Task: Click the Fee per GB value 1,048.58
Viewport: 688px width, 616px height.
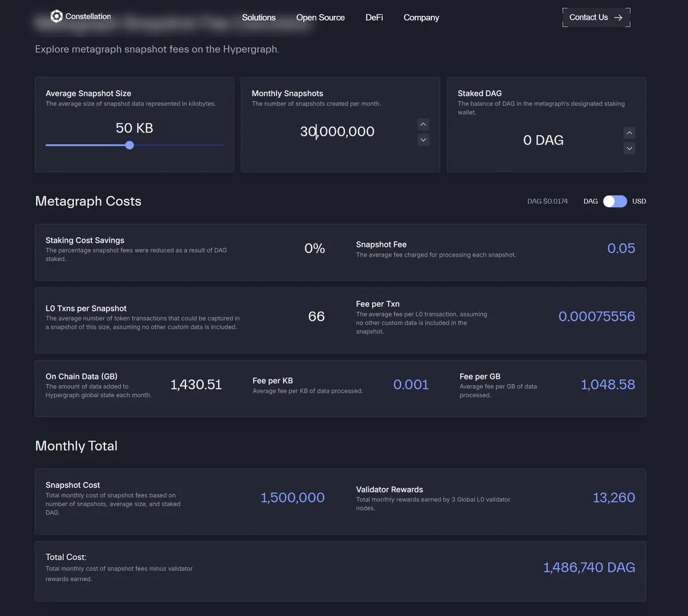Action: click(608, 385)
